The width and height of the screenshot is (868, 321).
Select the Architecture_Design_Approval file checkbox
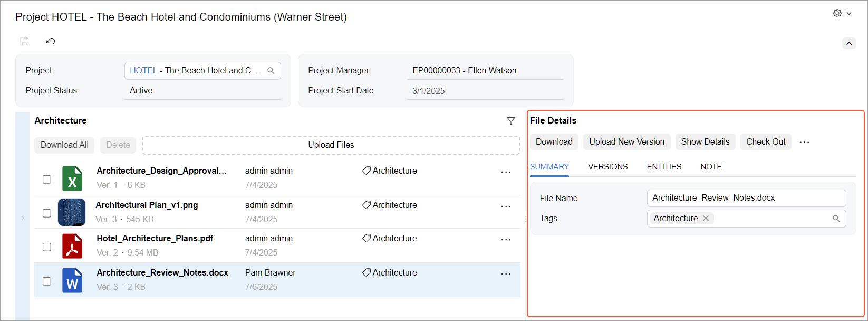47,180
